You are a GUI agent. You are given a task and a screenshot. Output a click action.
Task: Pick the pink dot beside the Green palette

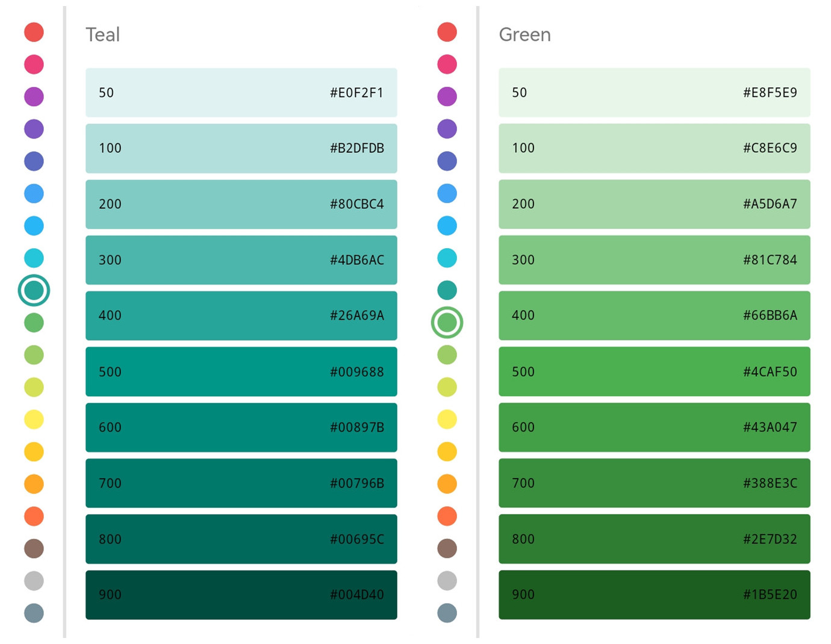click(447, 64)
